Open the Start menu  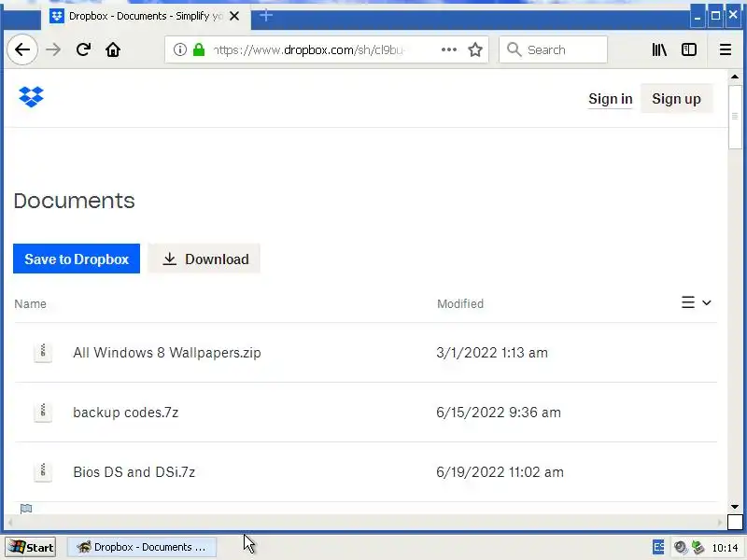31,547
